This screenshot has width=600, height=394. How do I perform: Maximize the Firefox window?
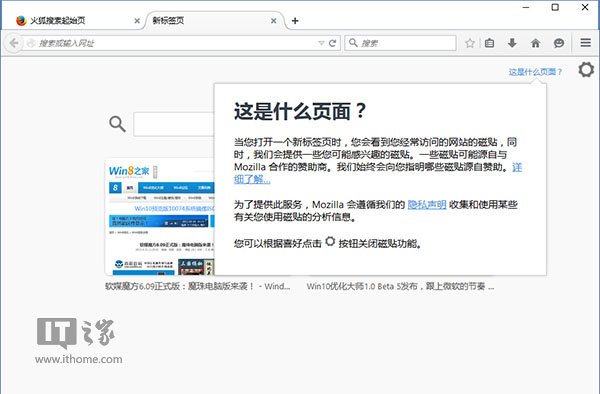tap(555, 7)
